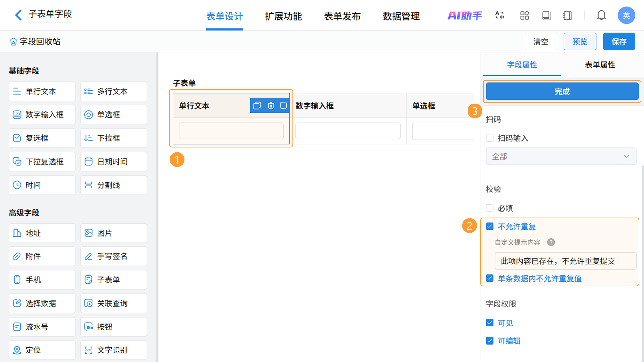Viewport: 644px width, 362px height.
Task: Check the 必填 required option
Action: click(490, 208)
